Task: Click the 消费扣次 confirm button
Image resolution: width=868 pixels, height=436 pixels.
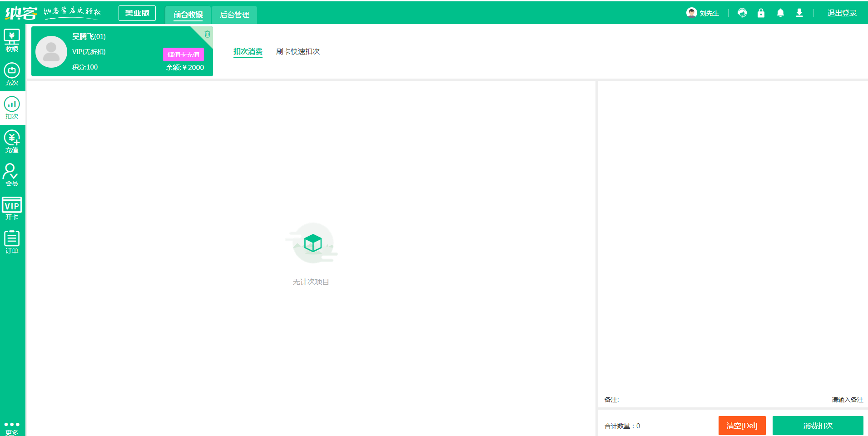Action: [x=818, y=426]
